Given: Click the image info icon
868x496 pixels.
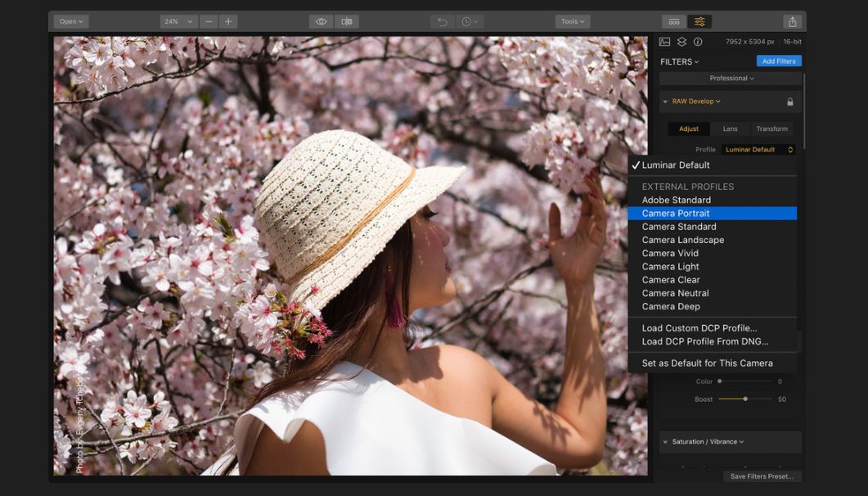Looking at the screenshot, I should 698,42.
